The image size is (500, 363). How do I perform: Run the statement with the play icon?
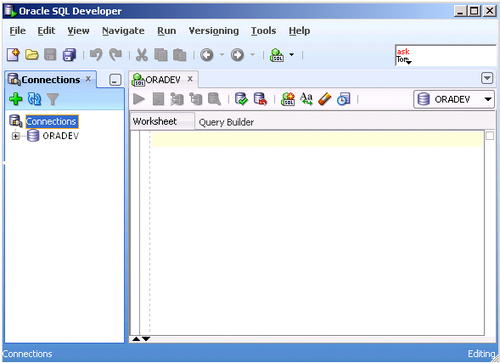click(139, 99)
